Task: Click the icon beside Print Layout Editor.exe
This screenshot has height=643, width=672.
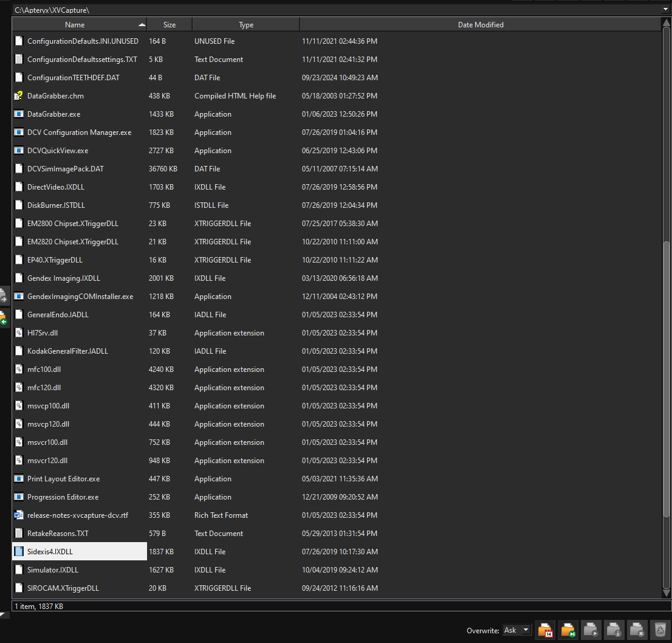Action: 18,479
